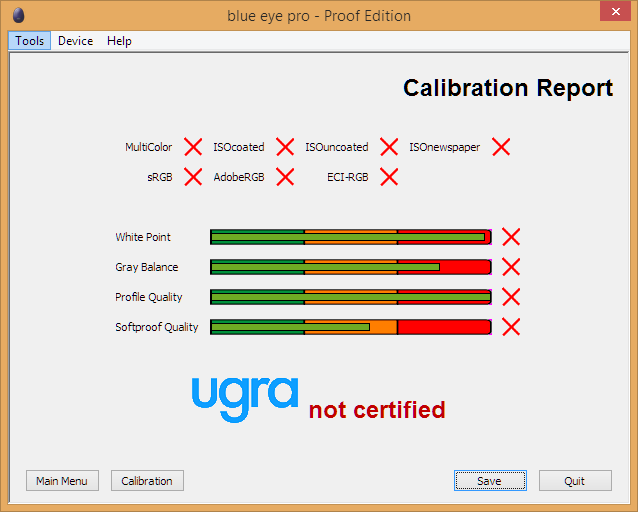The image size is (638, 512).
Task: Return to the Main Menu
Action: [x=62, y=481]
